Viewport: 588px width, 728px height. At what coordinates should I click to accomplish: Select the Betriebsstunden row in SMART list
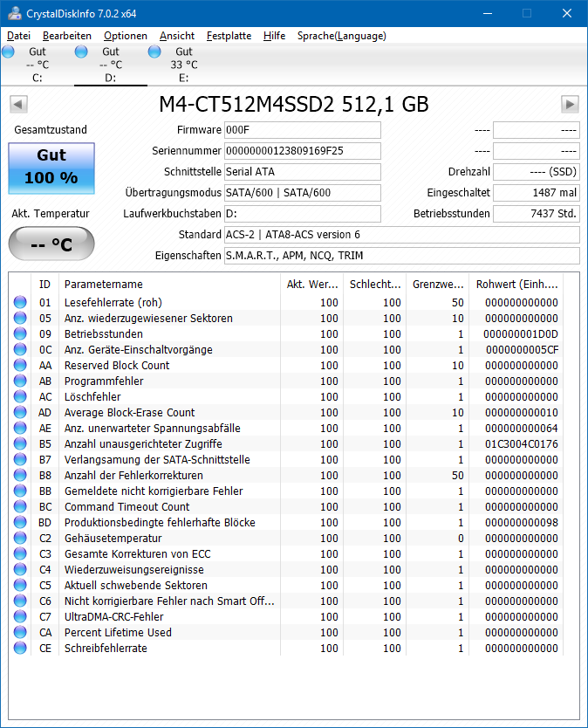(x=286, y=333)
